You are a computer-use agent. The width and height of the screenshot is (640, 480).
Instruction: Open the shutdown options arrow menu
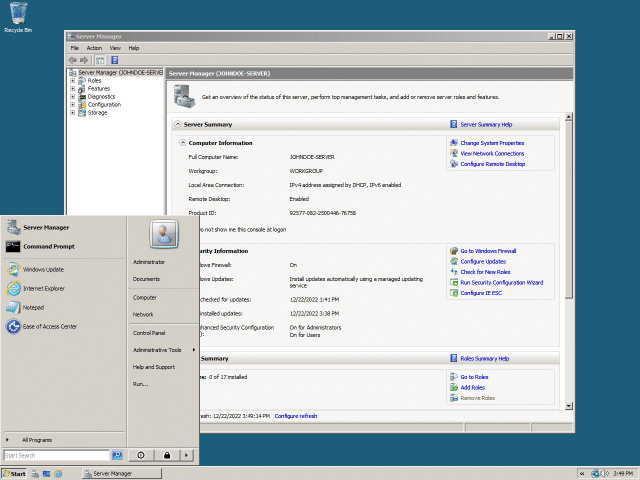click(187, 455)
